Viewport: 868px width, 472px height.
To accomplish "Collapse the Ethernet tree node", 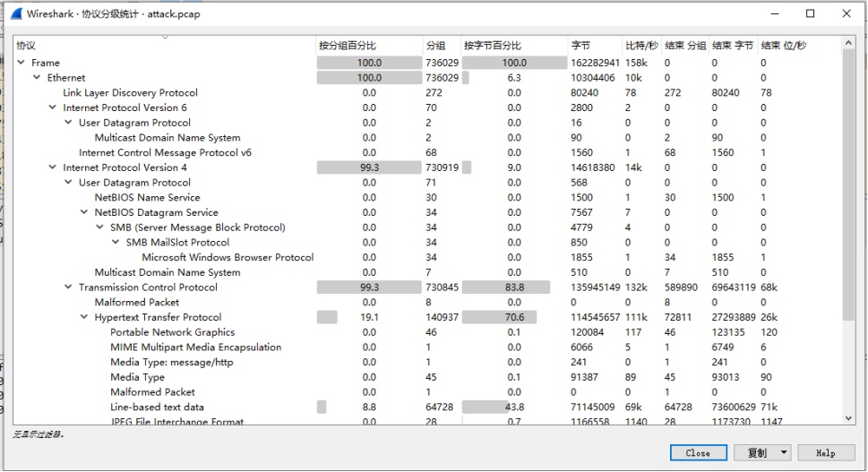I will tap(37, 77).
